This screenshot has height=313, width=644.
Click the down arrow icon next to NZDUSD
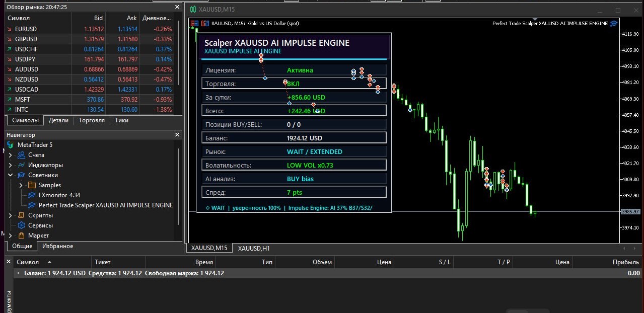(x=10, y=80)
